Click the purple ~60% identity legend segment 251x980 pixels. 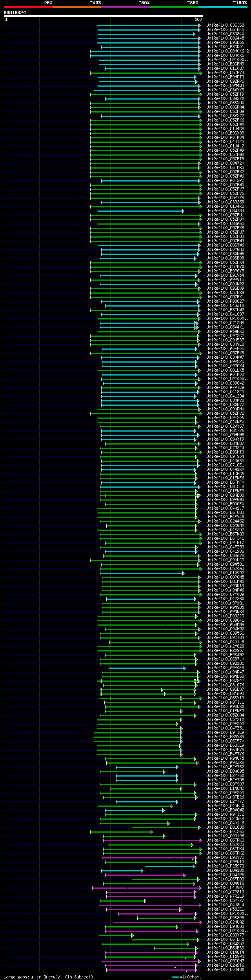(125, 7)
